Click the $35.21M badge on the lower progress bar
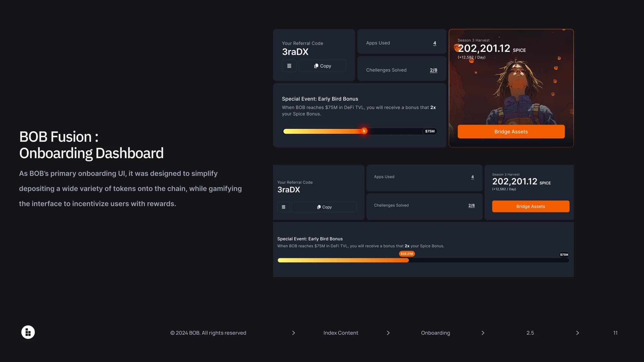 point(407,254)
